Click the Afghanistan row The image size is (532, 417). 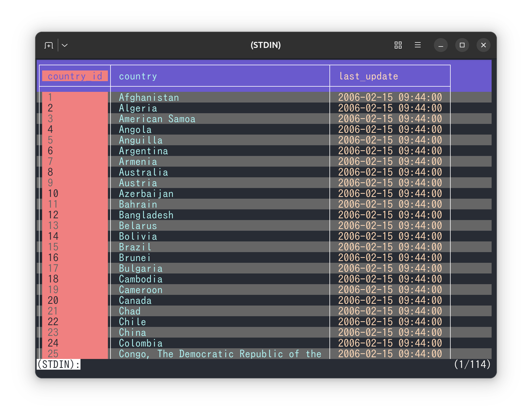tap(264, 97)
